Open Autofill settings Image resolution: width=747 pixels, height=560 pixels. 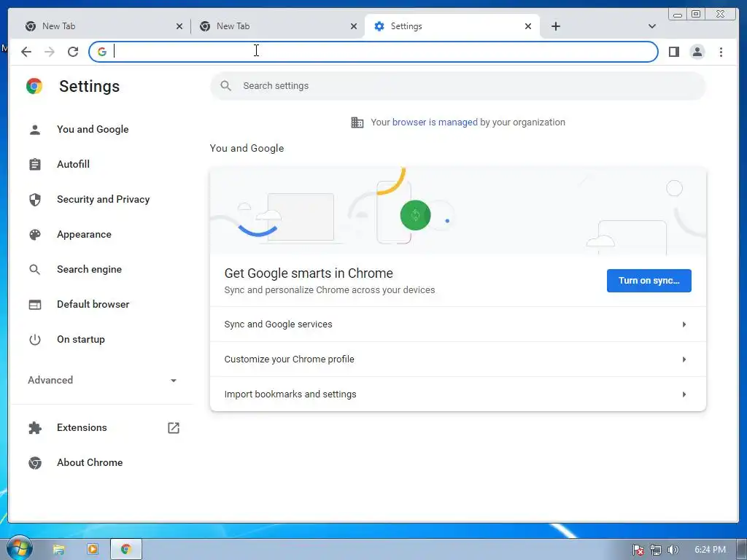[x=73, y=164]
